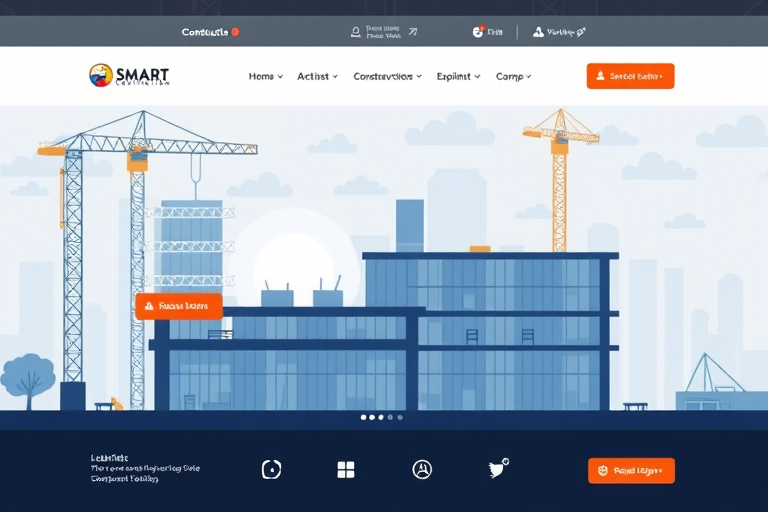Open the fourth navigation menu item
This screenshot has width=768, height=512.
point(459,76)
